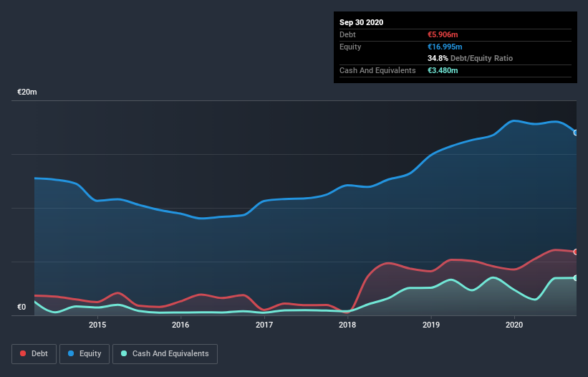Click the Debt label in the tooltip
The image size is (588, 377).
click(347, 34)
